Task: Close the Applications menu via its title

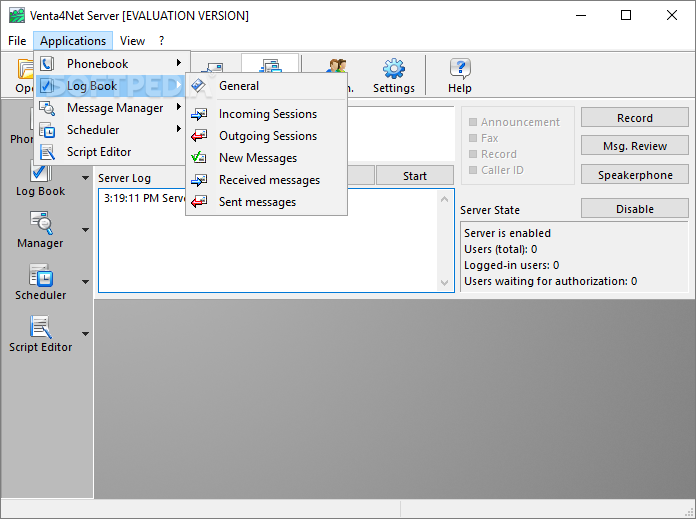Action: pyautogui.click(x=73, y=41)
